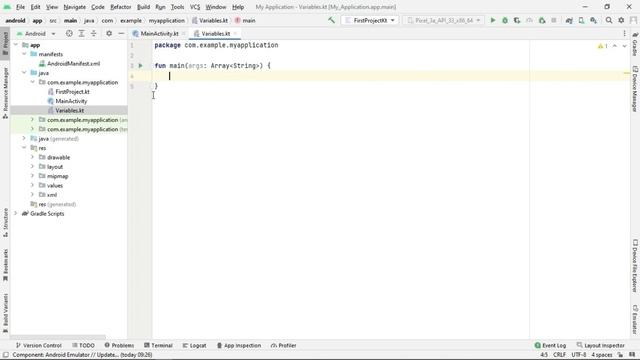
Task: Open the Build menu
Action: coord(143,7)
